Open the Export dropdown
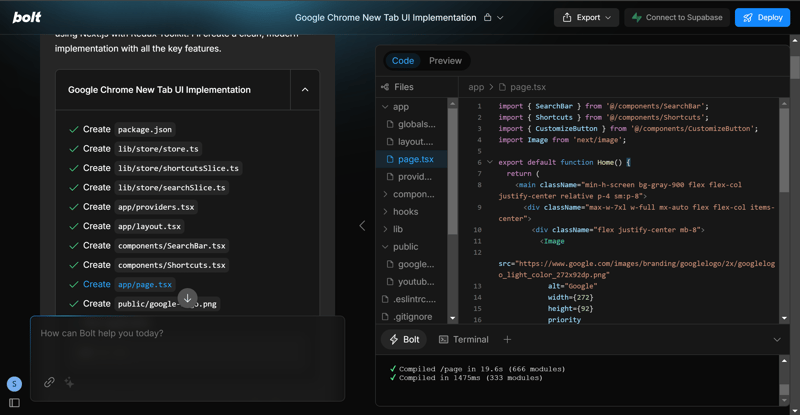800x415 pixels. (x=586, y=17)
